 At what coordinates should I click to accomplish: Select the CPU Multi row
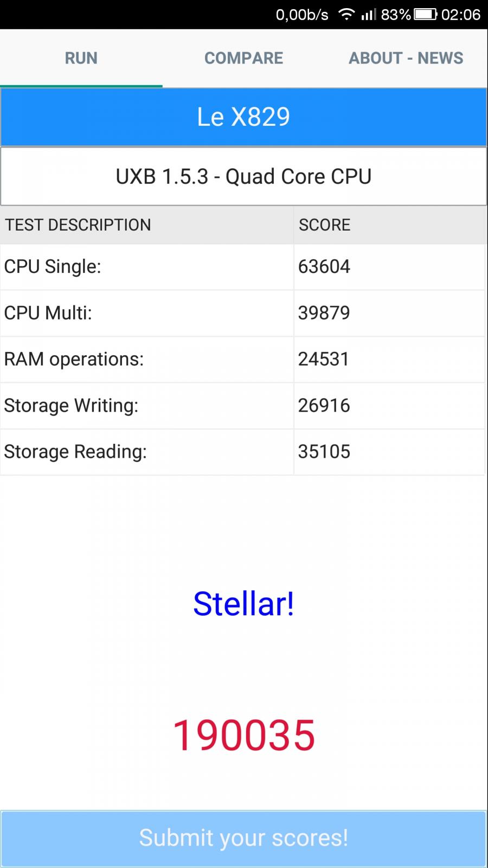tap(242, 313)
